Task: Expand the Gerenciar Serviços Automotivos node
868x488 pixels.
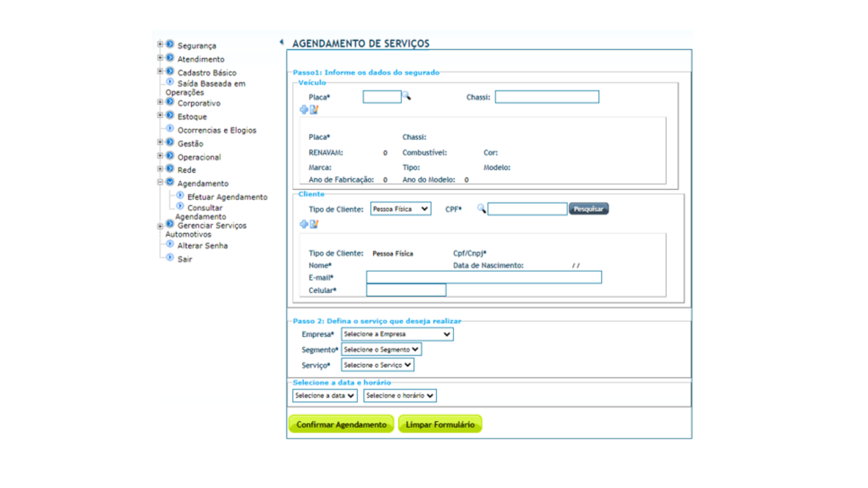Action: [x=160, y=226]
